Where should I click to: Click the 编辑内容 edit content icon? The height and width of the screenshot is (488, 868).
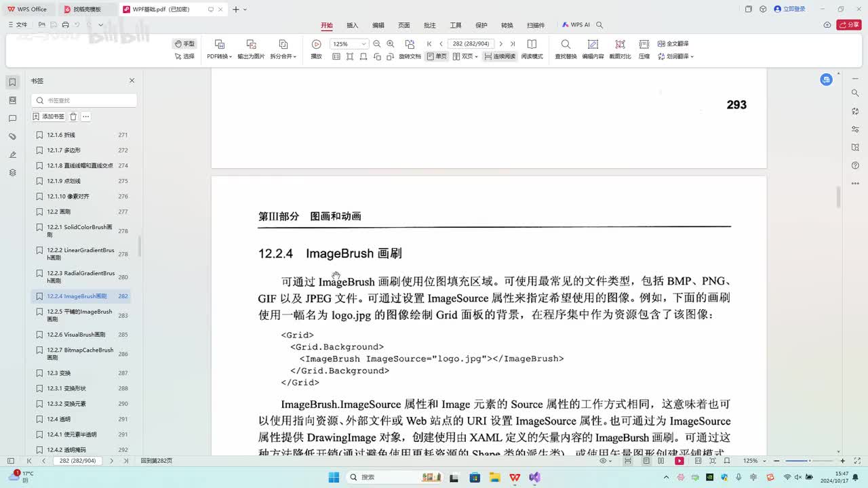pyautogui.click(x=593, y=44)
